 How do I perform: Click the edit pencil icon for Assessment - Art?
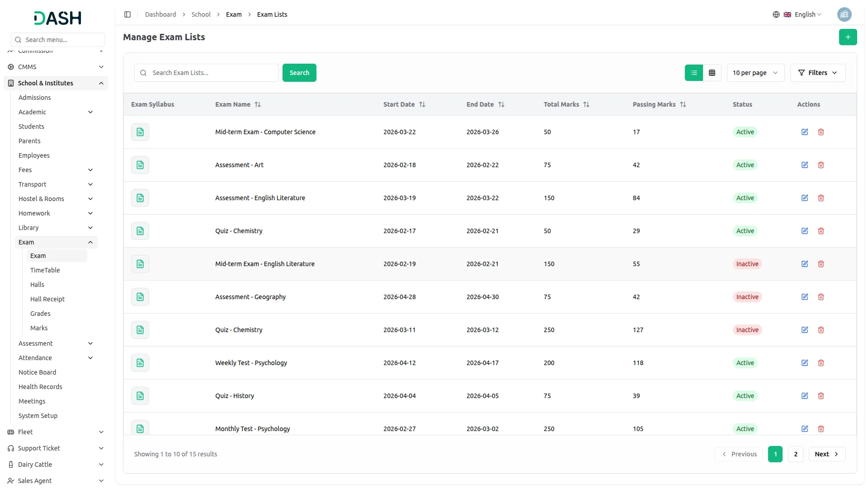pos(804,165)
